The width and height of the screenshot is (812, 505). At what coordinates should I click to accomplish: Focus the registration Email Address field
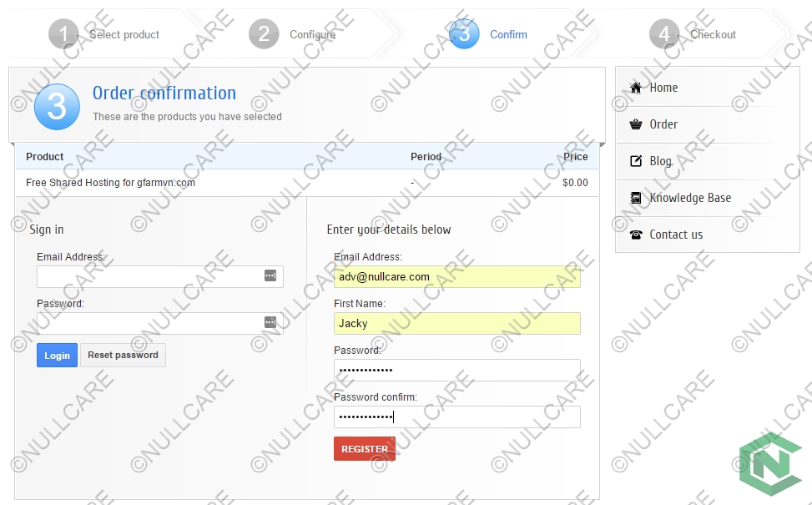pos(456,277)
